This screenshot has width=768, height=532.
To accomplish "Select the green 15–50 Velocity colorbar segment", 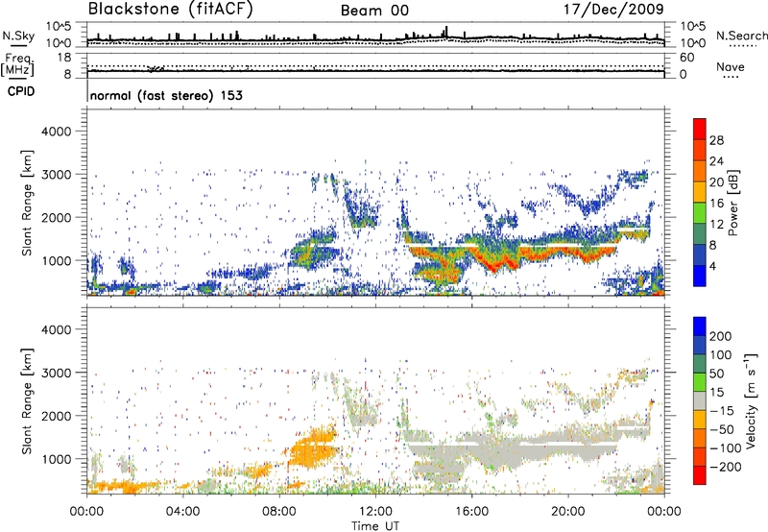I will click(700, 382).
